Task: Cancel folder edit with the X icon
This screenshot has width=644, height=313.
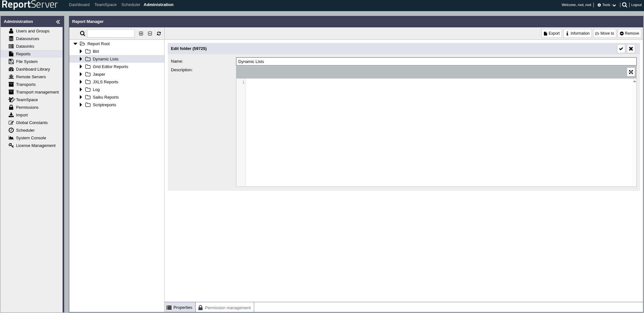Action: click(x=631, y=49)
